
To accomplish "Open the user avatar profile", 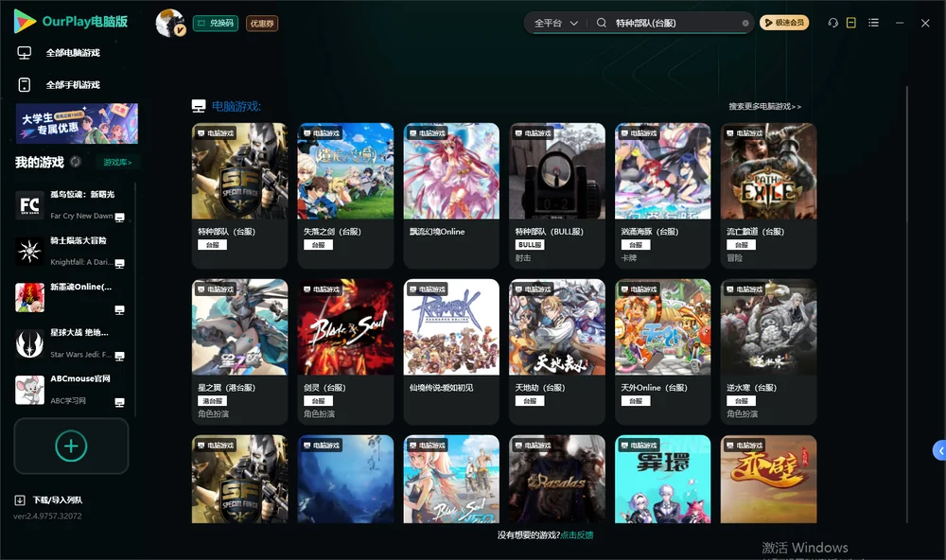I will pyautogui.click(x=170, y=23).
